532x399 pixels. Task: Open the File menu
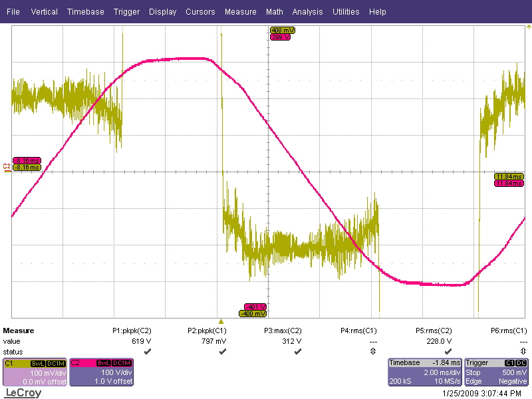point(13,12)
